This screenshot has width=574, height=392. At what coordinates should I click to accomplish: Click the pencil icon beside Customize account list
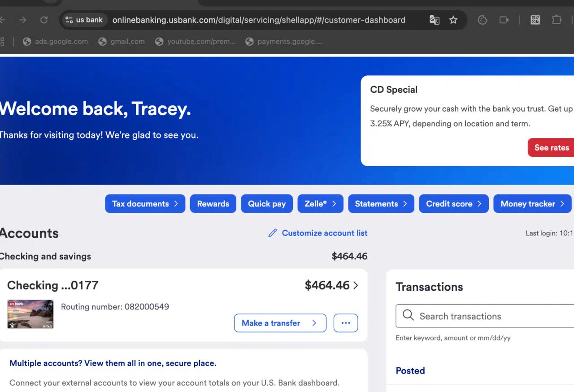272,233
